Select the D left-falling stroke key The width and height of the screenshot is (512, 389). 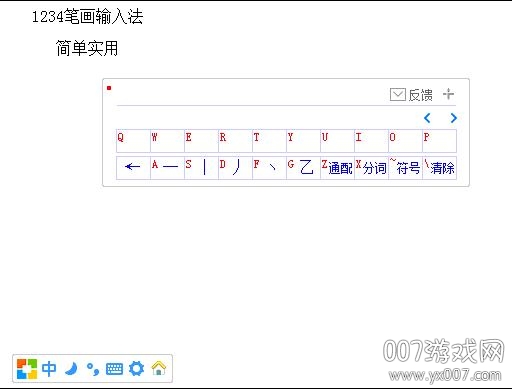235,168
